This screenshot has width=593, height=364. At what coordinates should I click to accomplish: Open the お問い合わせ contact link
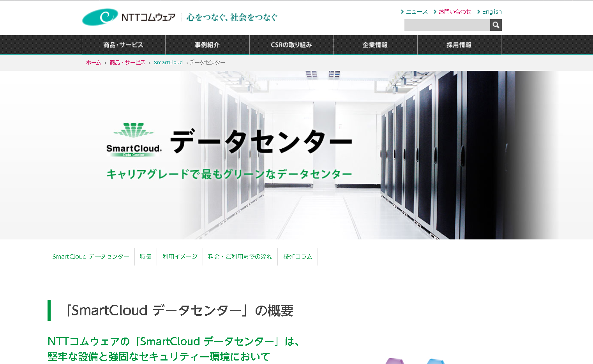pyautogui.click(x=455, y=12)
